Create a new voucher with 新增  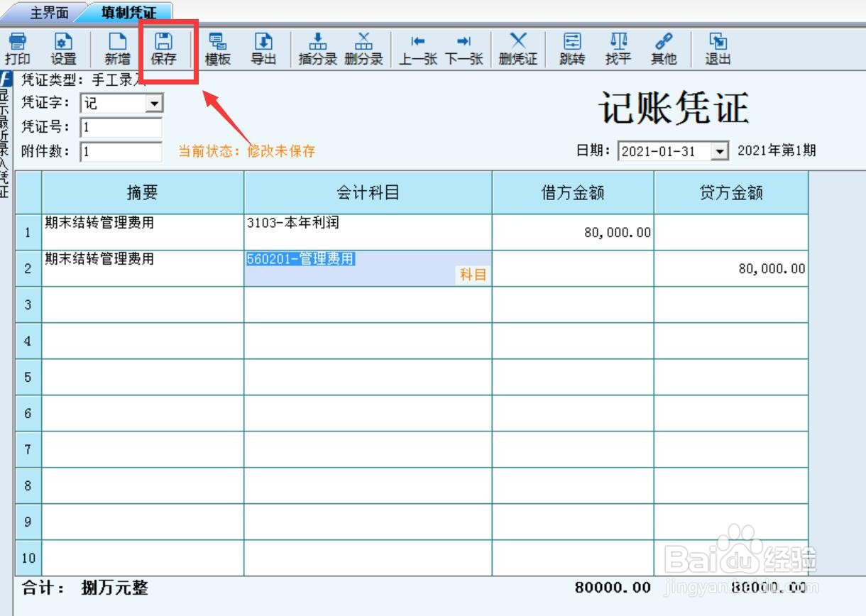[117, 49]
